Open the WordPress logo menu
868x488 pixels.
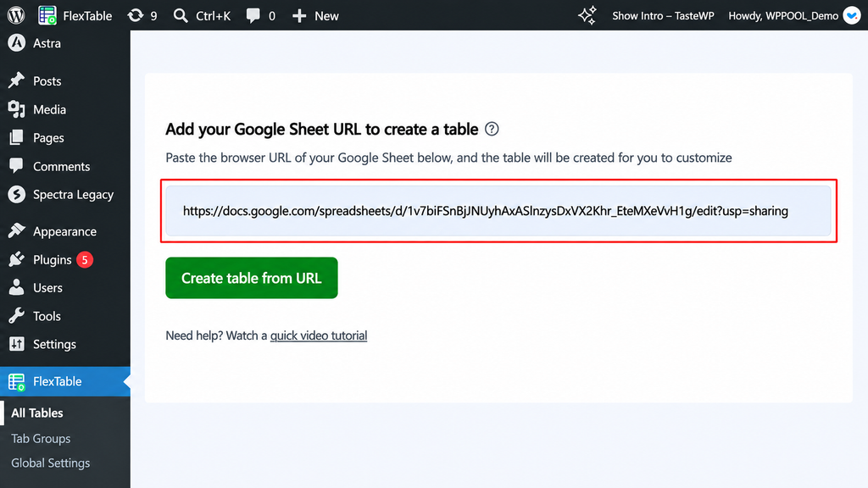16,15
